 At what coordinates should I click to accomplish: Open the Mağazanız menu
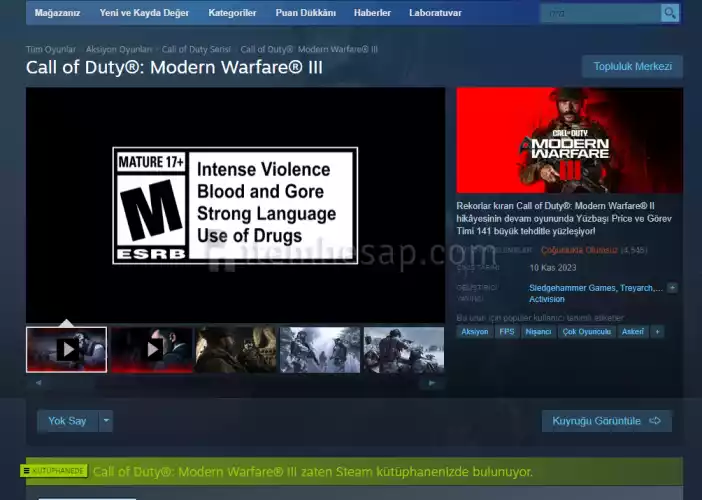click(57, 13)
